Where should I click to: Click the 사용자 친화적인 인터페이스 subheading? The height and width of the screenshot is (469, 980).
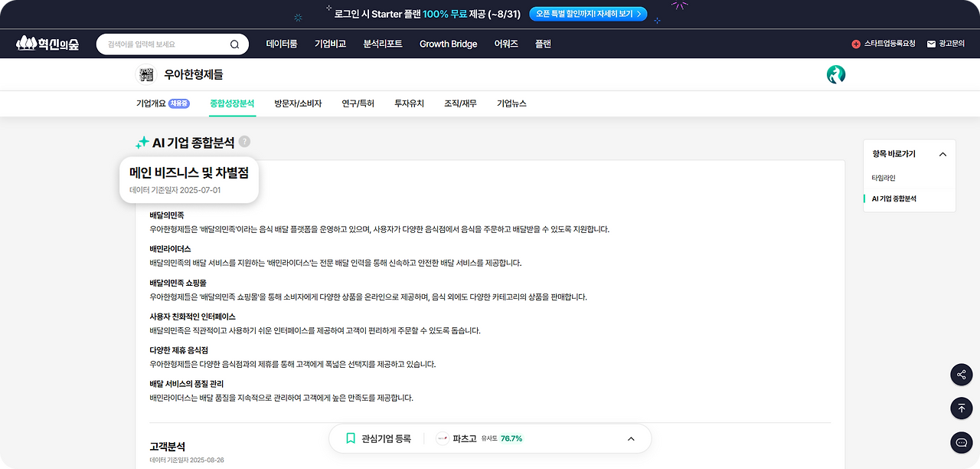pos(192,316)
